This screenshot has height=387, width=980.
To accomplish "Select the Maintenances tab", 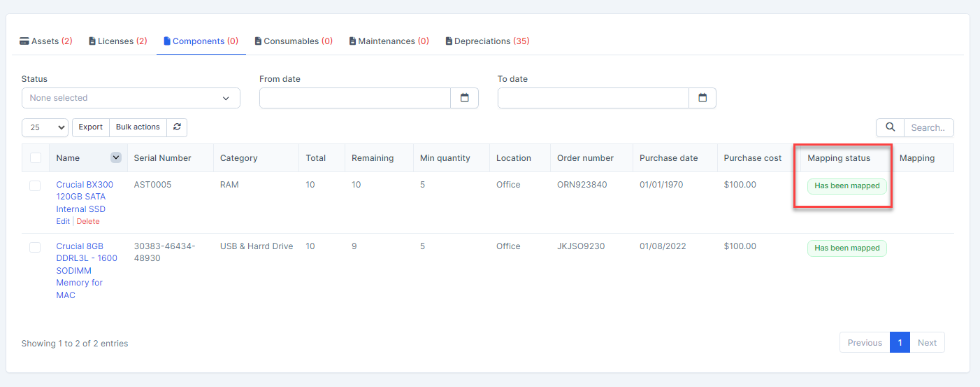I will coord(389,41).
